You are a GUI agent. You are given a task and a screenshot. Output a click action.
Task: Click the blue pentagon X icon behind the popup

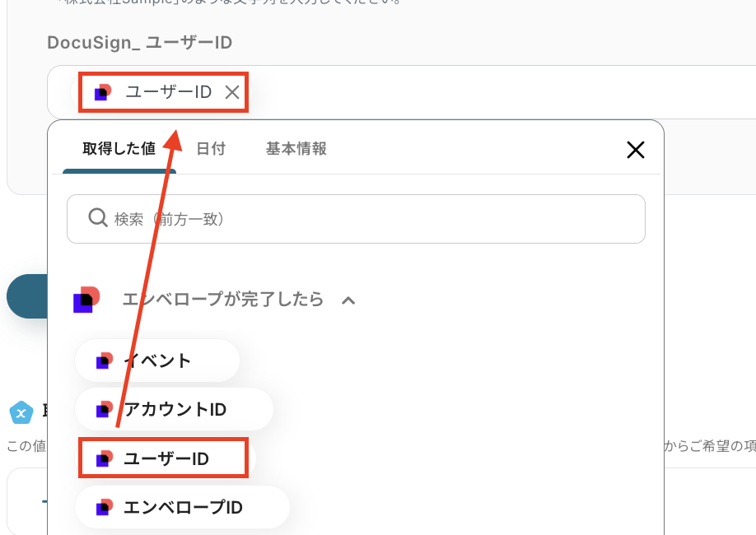21,412
